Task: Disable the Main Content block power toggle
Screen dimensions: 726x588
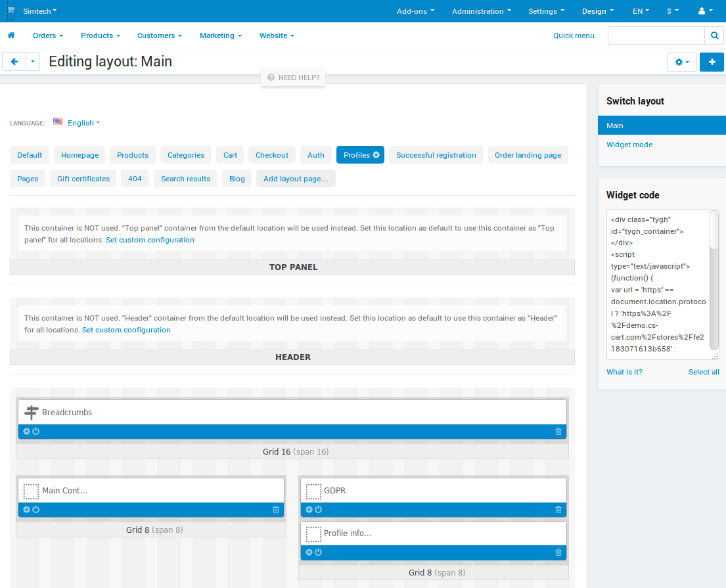Action: [35, 509]
